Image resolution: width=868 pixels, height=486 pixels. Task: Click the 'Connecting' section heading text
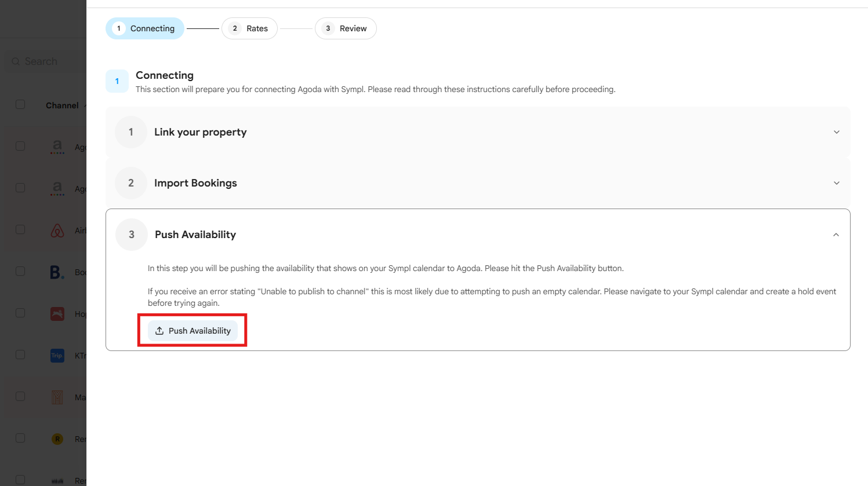(x=165, y=75)
